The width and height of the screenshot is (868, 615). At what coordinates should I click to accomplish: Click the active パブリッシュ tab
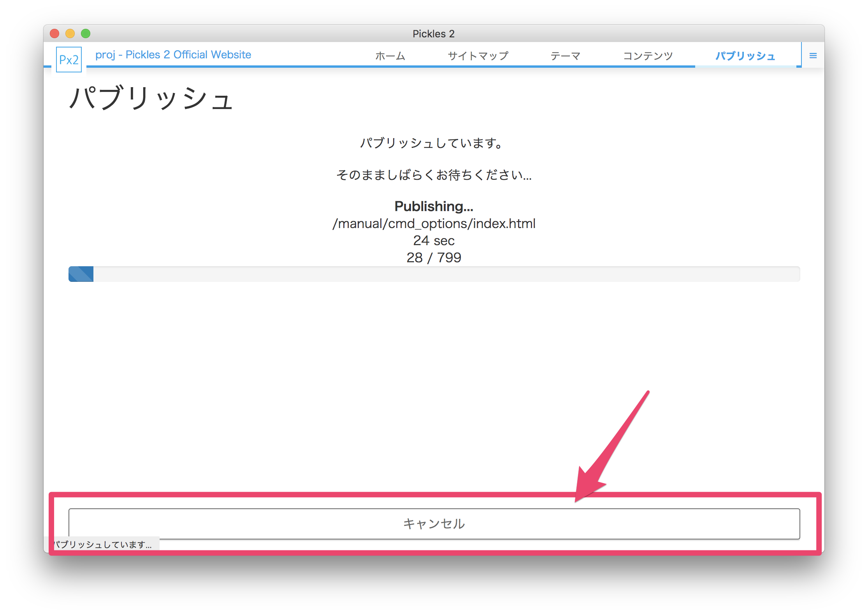[x=745, y=56]
